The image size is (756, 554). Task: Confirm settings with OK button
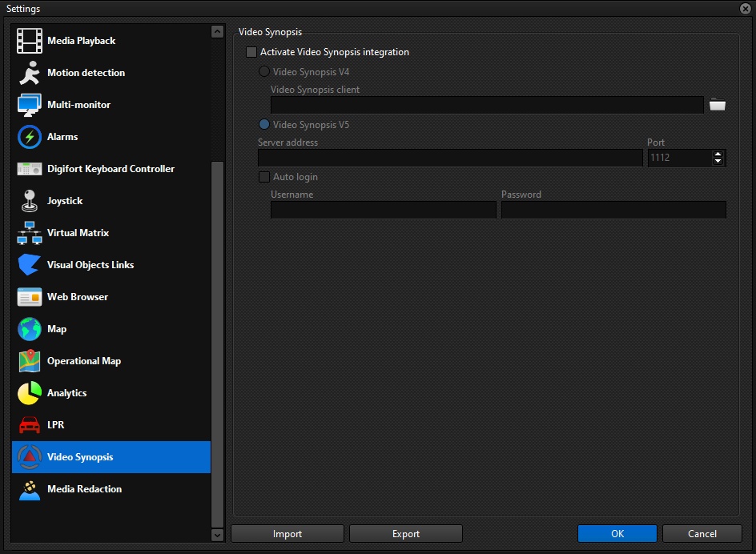617,534
